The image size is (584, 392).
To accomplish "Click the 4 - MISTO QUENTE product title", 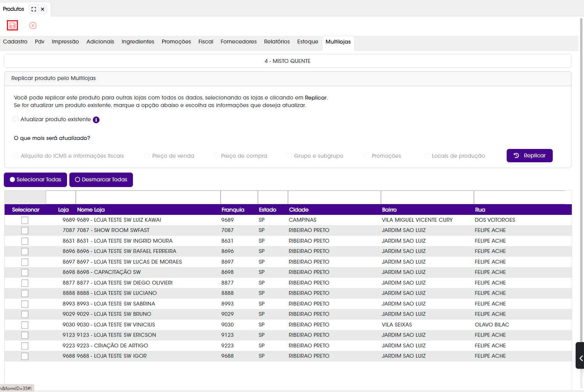I will (x=288, y=61).
